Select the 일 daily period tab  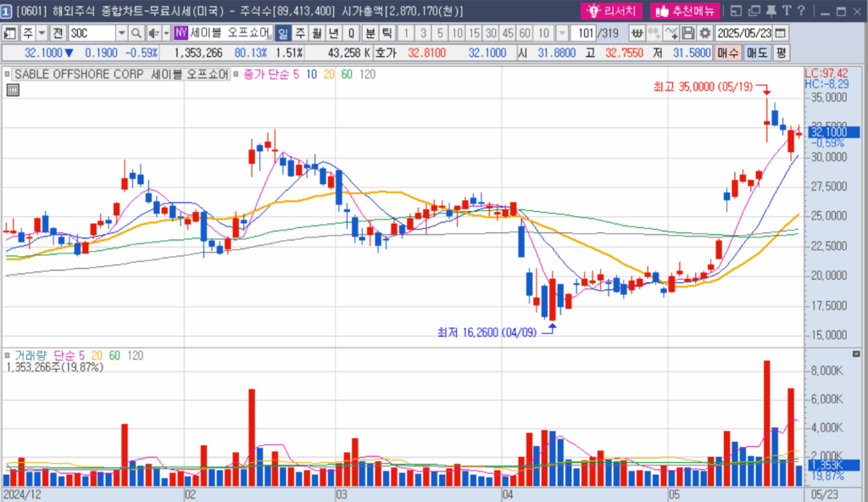click(283, 33)
